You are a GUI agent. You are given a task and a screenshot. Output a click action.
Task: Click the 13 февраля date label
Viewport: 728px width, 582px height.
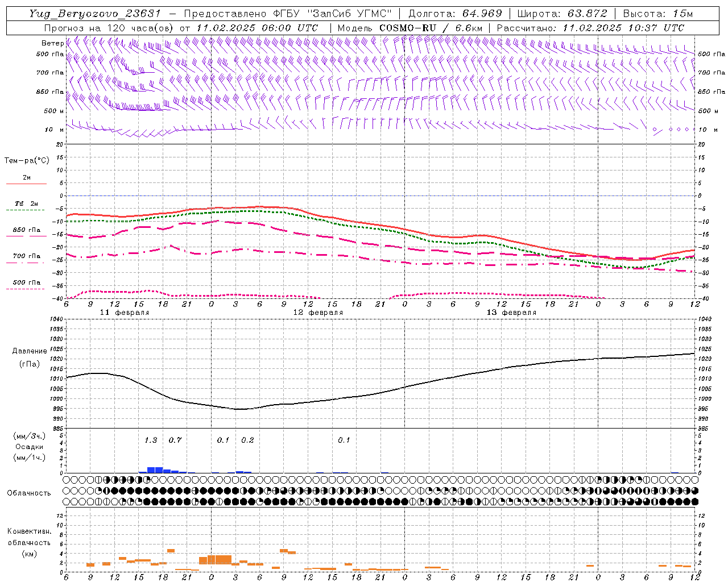pos(511,313)
